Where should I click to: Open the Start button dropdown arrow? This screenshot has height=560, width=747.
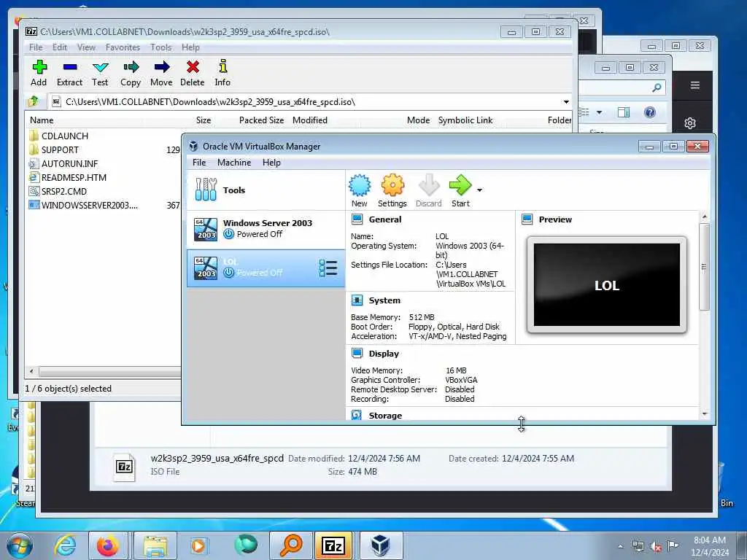(x=480, y=190)
